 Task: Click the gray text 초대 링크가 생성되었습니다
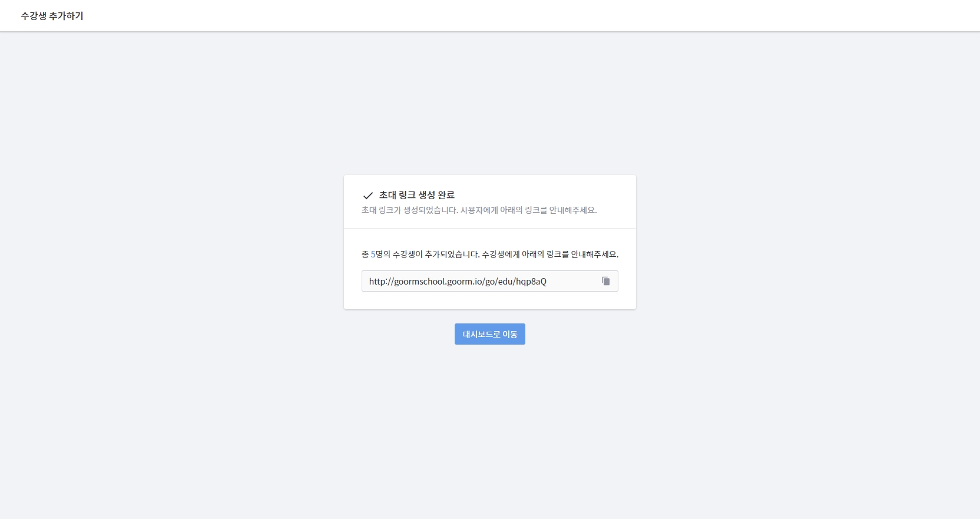[x=409, y=210]
